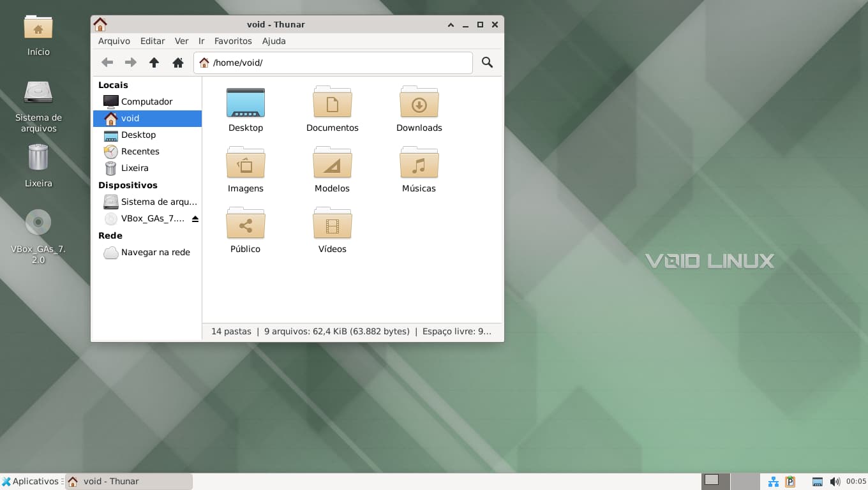Open the Ver menu

point(181,41)
